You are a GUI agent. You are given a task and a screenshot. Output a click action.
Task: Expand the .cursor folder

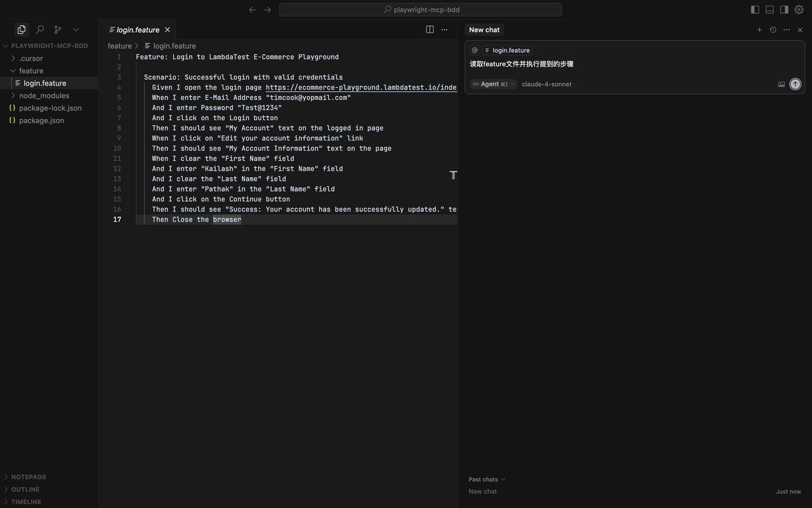(30, 58)
